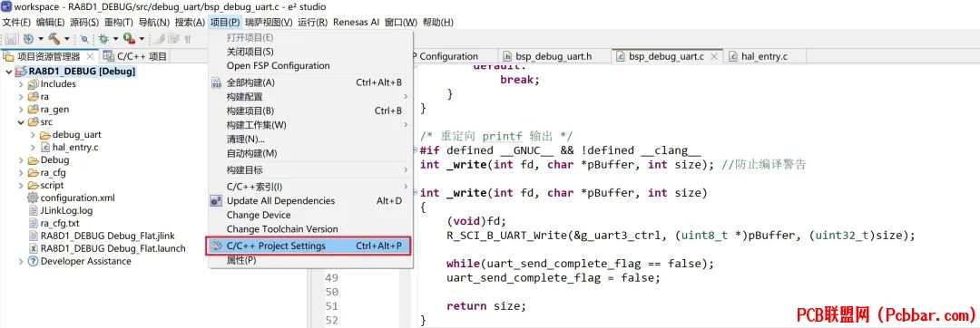The height and width of the screenshot is (328, 980).
Task: Expand the debug_uart folder node
Action: click(34, 135)
